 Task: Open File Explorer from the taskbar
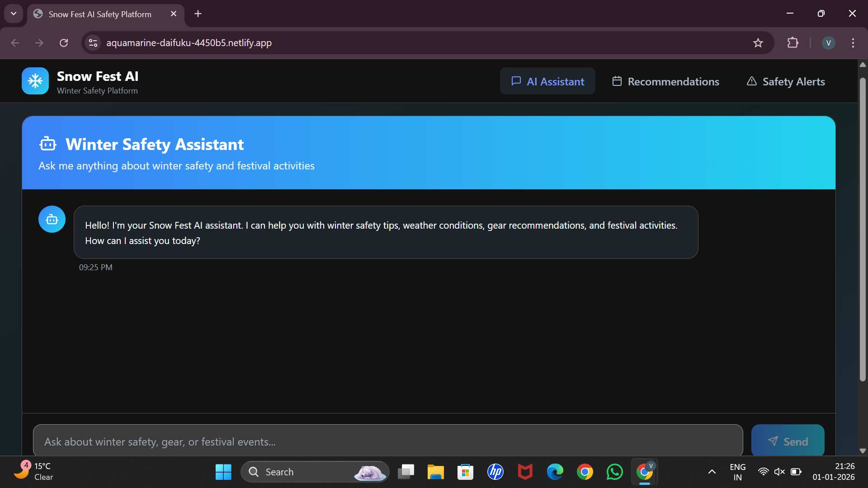(x=435, y=472)
